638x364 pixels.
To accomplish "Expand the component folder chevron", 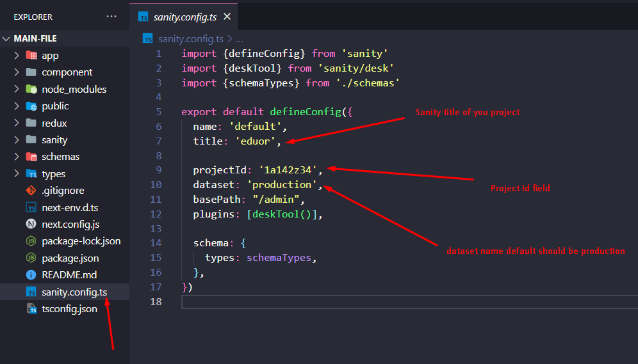I will pos(17,72).
